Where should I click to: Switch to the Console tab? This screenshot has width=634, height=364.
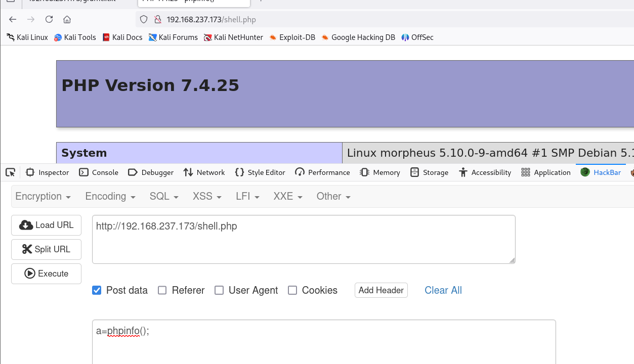click(99, 172)
